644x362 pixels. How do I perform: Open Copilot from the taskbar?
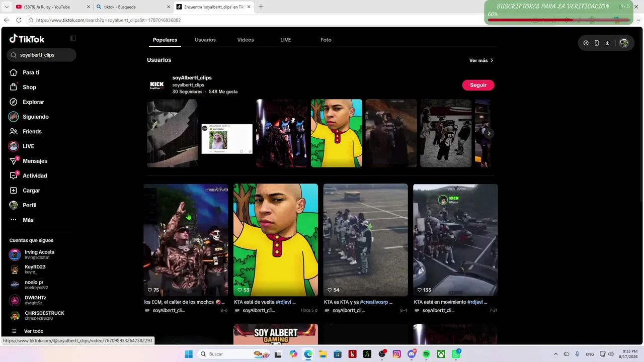coord(293,354)
